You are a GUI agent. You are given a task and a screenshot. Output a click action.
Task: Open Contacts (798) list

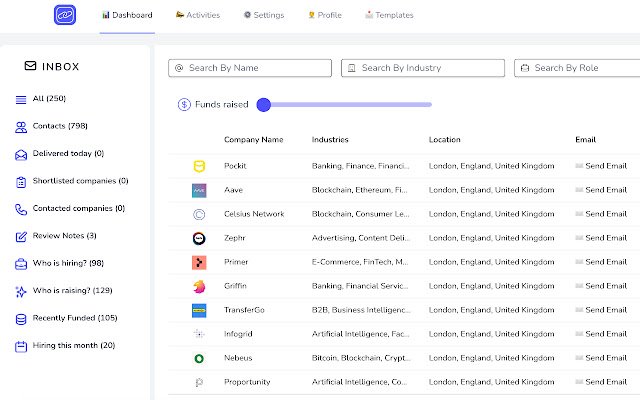(x=60, y=126)
